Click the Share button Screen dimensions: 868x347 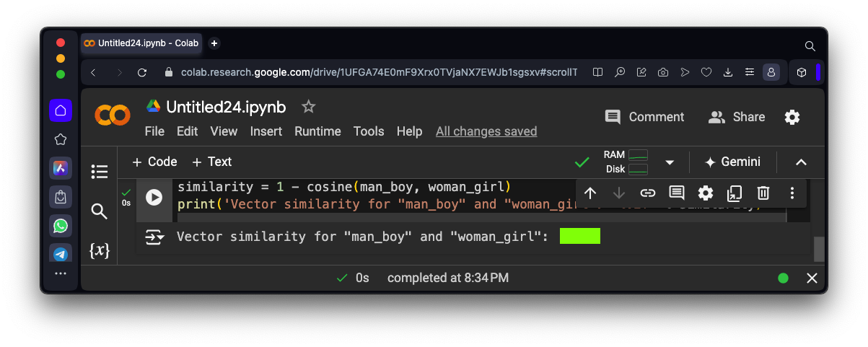[737, 117]
